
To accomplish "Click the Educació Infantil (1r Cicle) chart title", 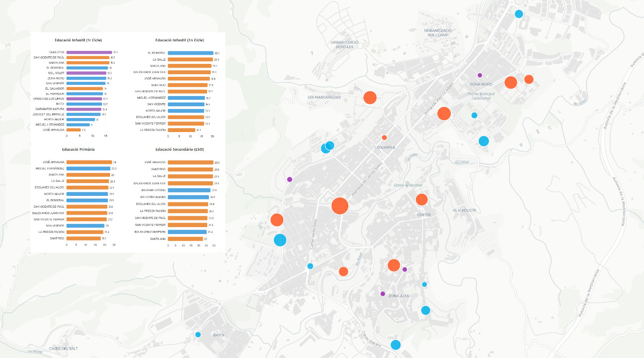I will click(78, 40).
